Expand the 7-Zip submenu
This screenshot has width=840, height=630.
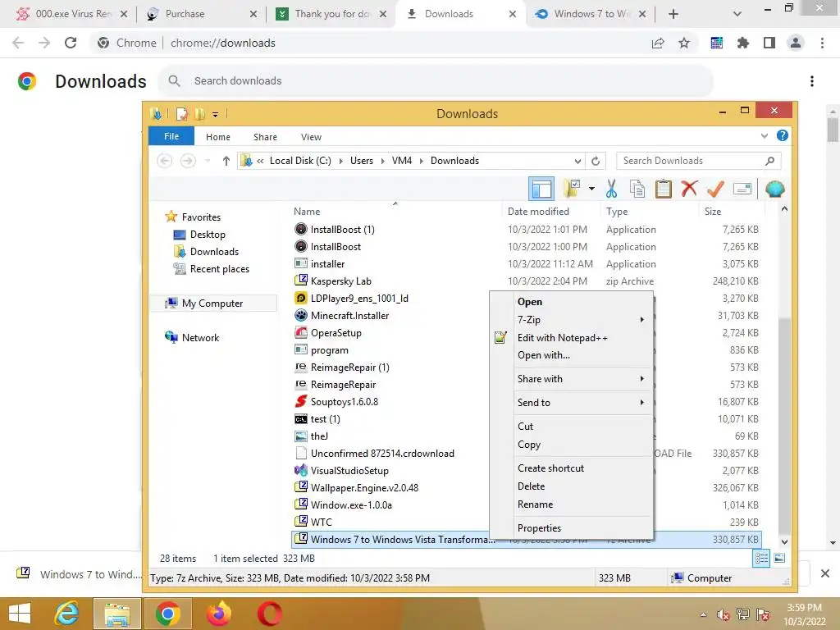tap(571, 319)
